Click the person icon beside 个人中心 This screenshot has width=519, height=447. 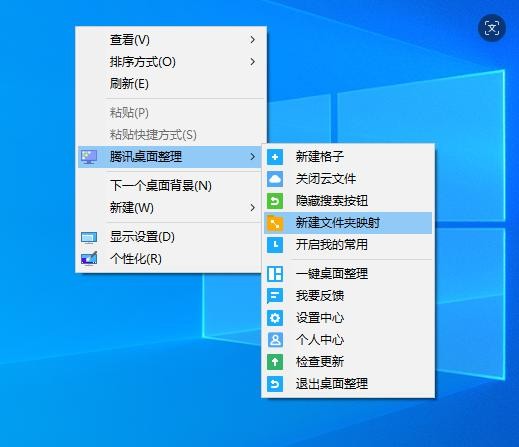pyautogui.click(x=275, y=340)
